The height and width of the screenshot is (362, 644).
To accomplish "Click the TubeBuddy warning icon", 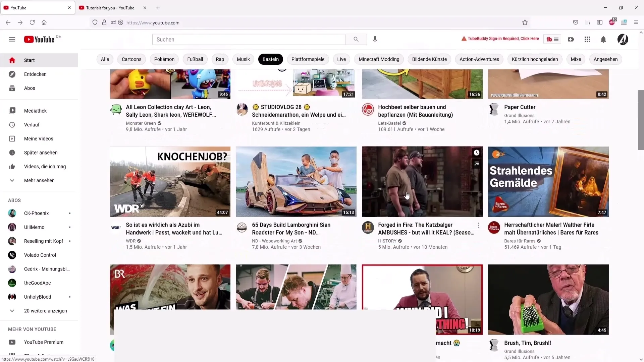I will (463, 39).
